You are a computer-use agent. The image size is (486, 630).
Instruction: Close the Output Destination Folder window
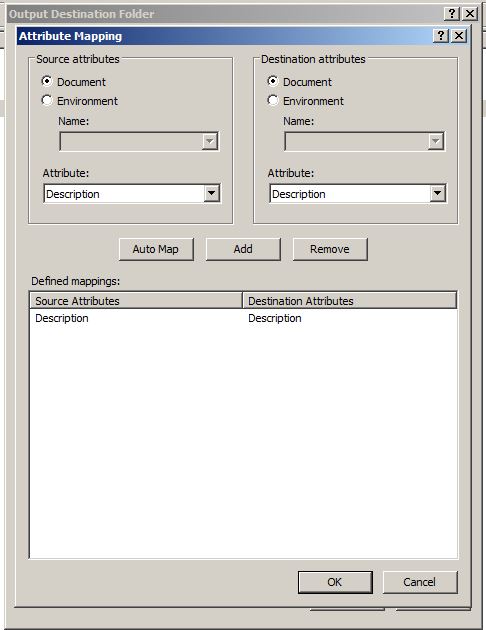(x=470, y=14)
